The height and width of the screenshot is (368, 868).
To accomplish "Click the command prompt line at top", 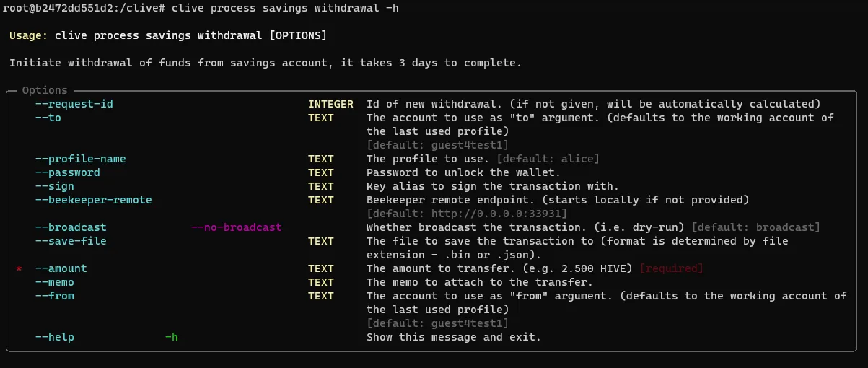I will click(x=201, y=8).
